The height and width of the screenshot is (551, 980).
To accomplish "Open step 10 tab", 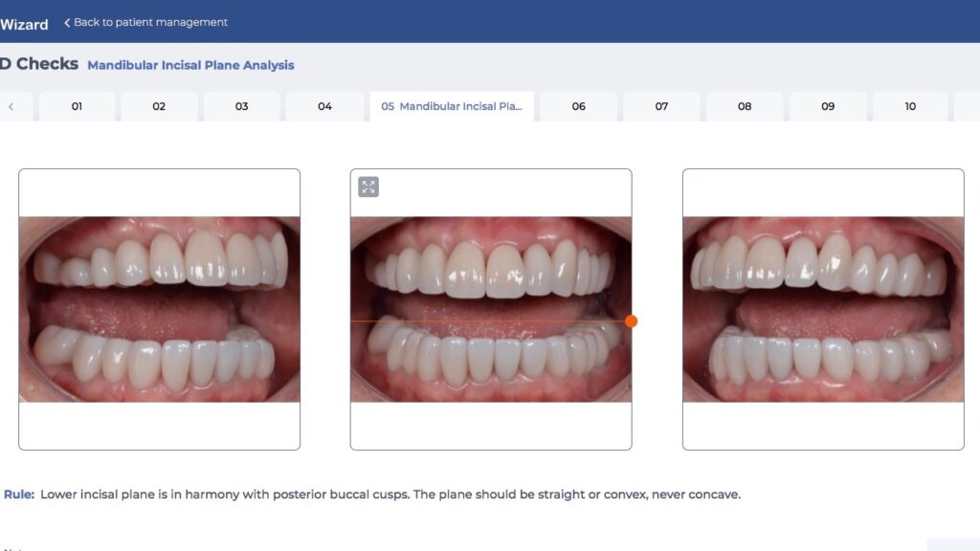I will point(910,106).
